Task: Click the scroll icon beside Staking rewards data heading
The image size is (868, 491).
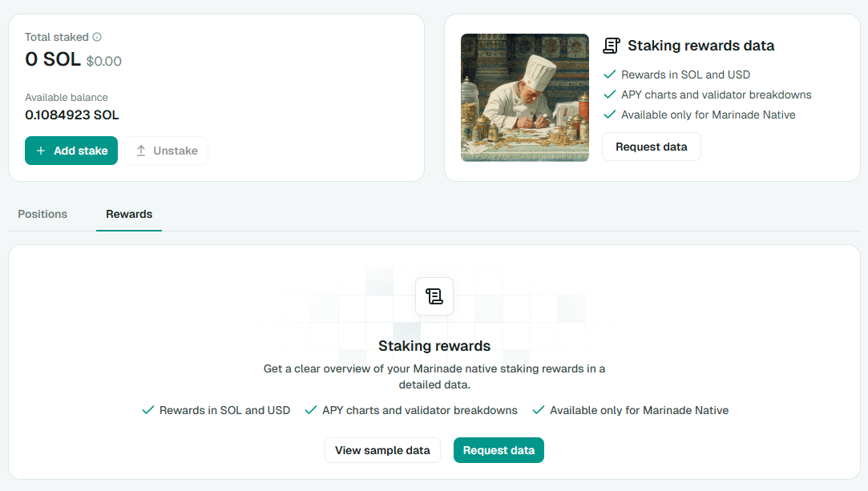Action: (x=612, y=46)
